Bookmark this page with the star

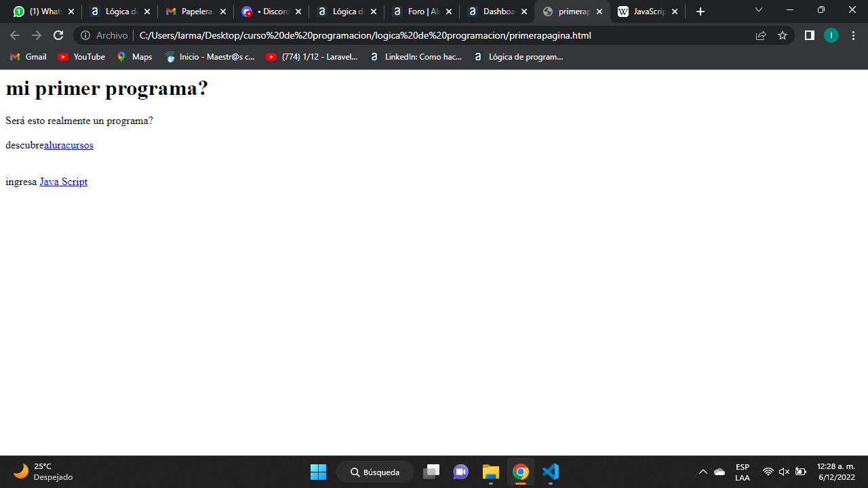783,35
